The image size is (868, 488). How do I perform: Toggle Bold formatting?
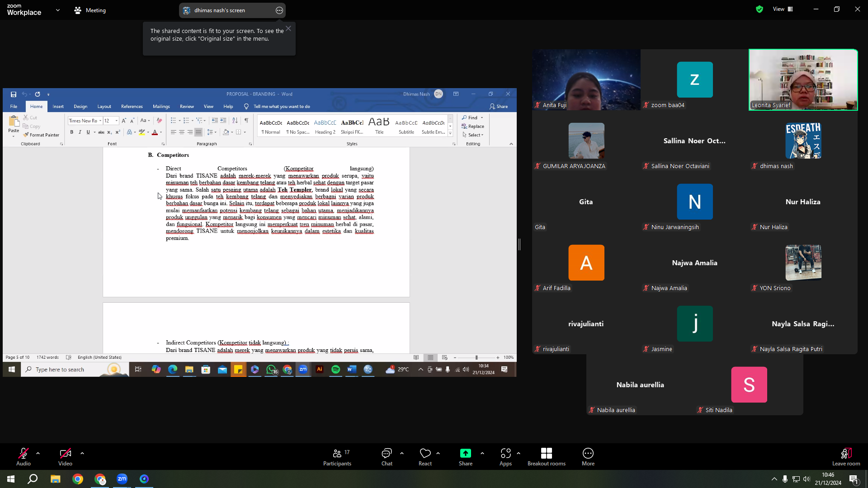pos(71,132)
